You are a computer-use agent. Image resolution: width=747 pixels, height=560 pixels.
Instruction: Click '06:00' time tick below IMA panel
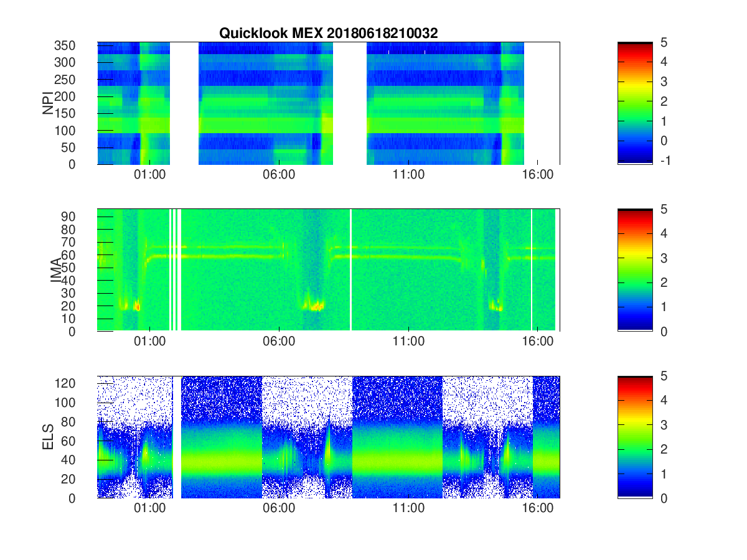click(280, 342)
